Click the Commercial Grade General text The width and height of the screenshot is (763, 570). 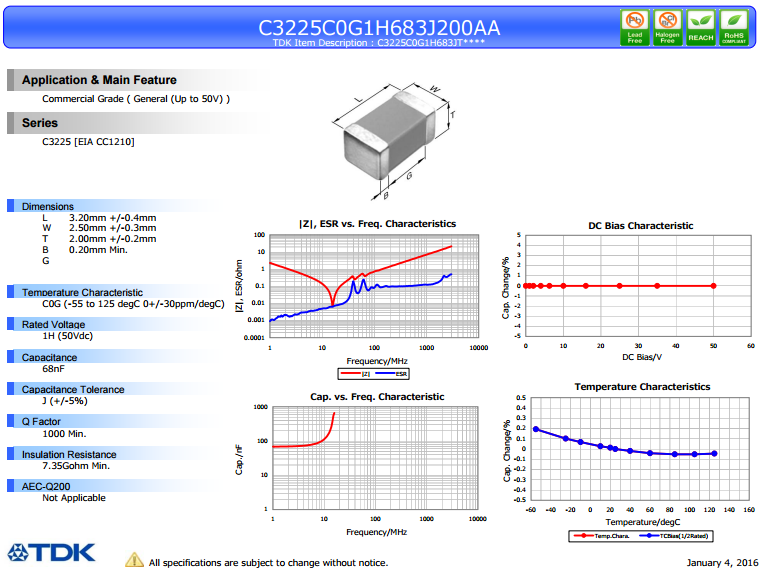tap(136, 99)
